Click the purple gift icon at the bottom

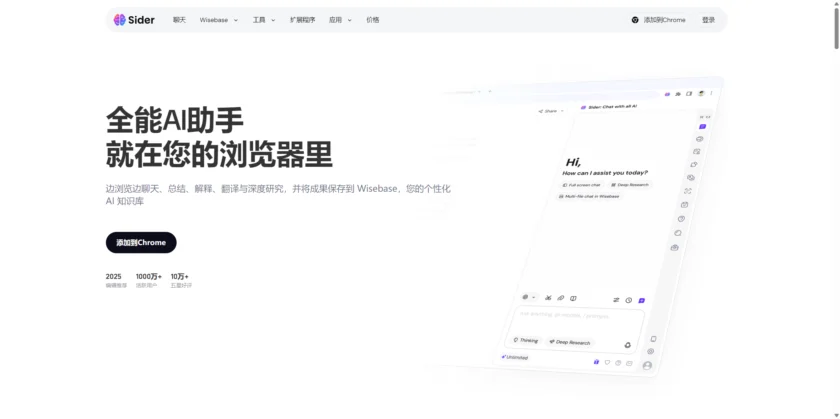click(596, 362)
